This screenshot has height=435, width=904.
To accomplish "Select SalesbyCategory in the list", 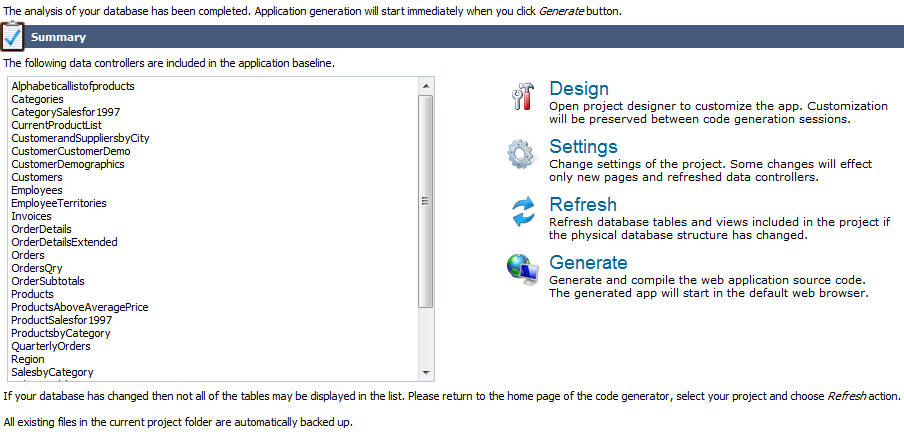I will [x=52, y=373].
